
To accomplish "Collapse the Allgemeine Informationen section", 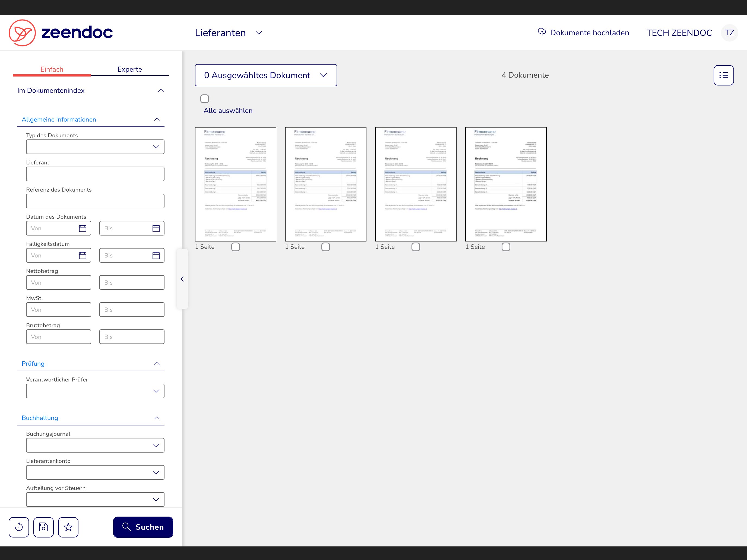I will click(157, 119).
